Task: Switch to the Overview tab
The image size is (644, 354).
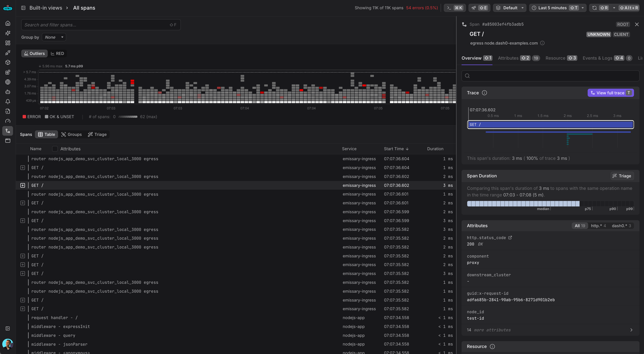Action: [x=477, y=58]
